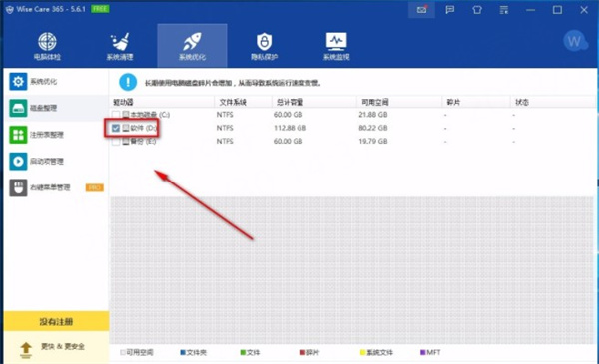Click the 19.79 GB free space cell
The width and height of the screenshot is (599, 364).
point(372,142)
